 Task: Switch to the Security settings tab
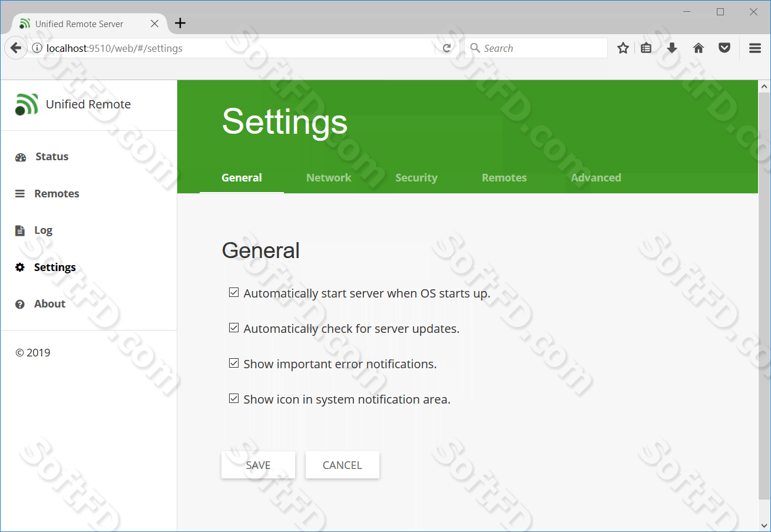tap(416, 178)
